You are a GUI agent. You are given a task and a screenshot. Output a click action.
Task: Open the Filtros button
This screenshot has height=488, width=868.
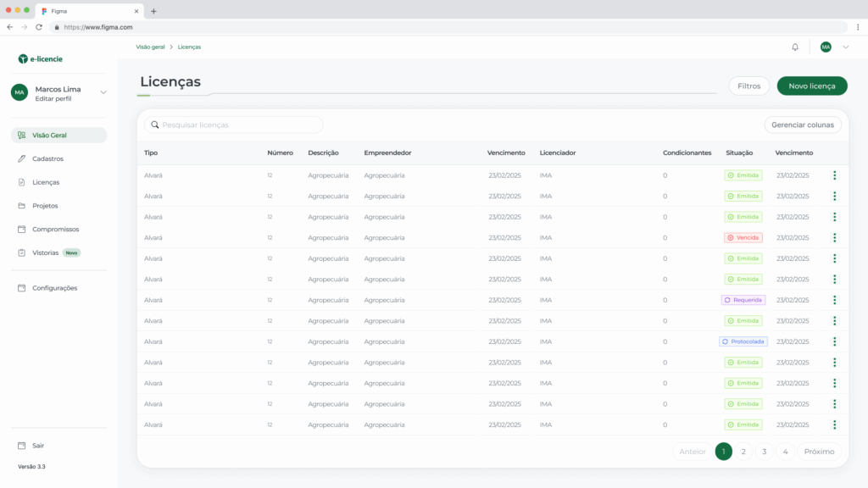(x=748, y=86)
